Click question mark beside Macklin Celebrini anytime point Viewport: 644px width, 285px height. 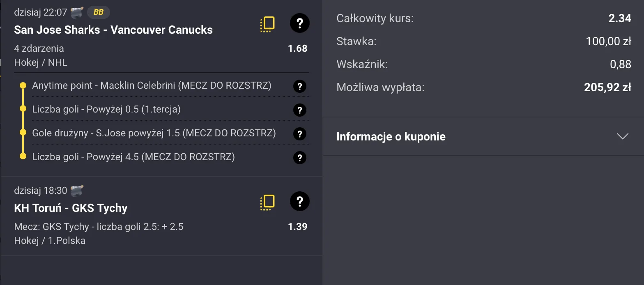coord(300,86)
